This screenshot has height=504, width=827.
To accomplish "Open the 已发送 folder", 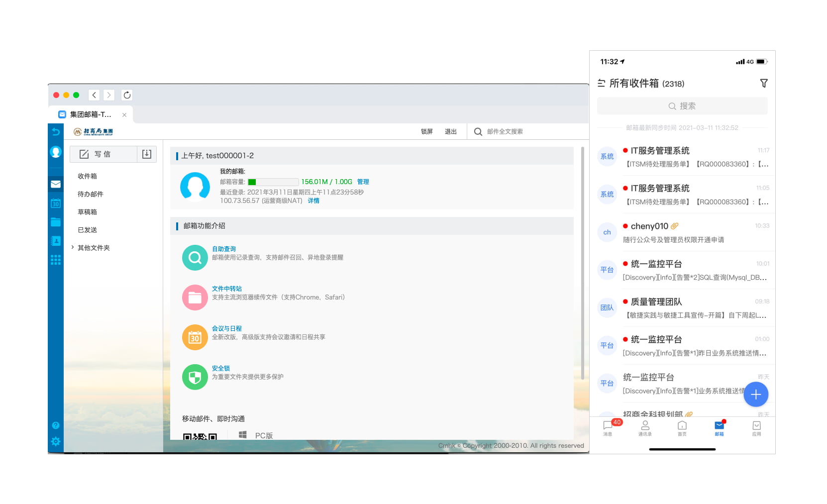I will 88,230.
